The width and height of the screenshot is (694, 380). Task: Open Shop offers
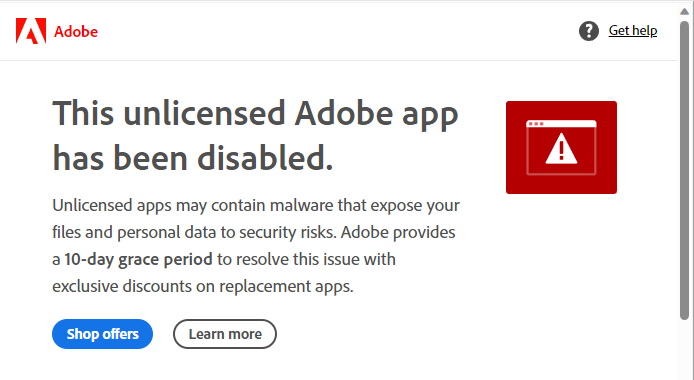[102, 334]
